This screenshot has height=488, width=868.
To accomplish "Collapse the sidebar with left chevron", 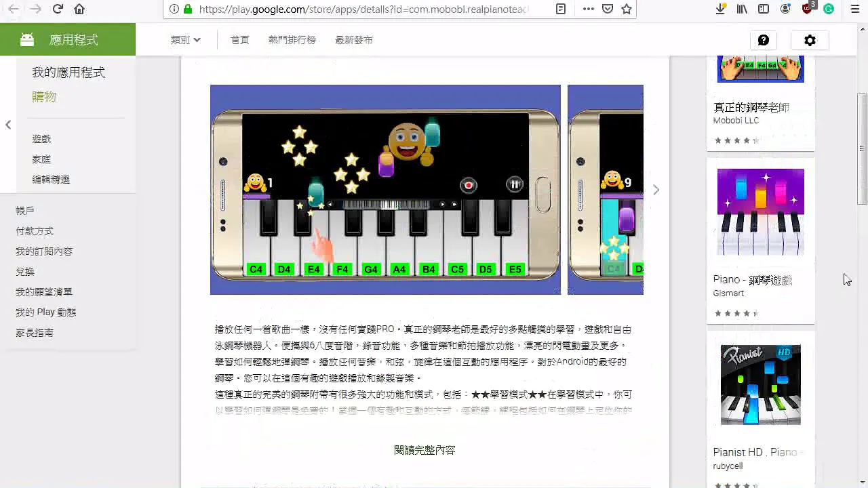I will (x=8, y=125).
